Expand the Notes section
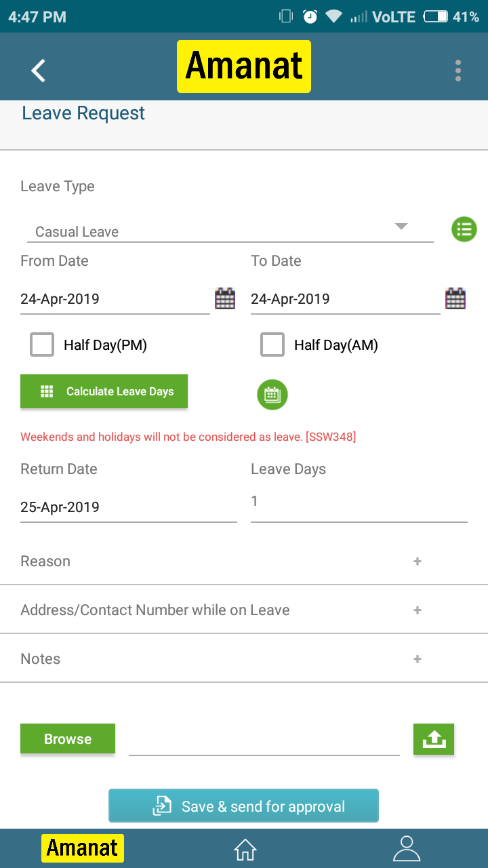The width and height of the screenshot is (488, 868). pyautogui.click(x=418, y=659)
